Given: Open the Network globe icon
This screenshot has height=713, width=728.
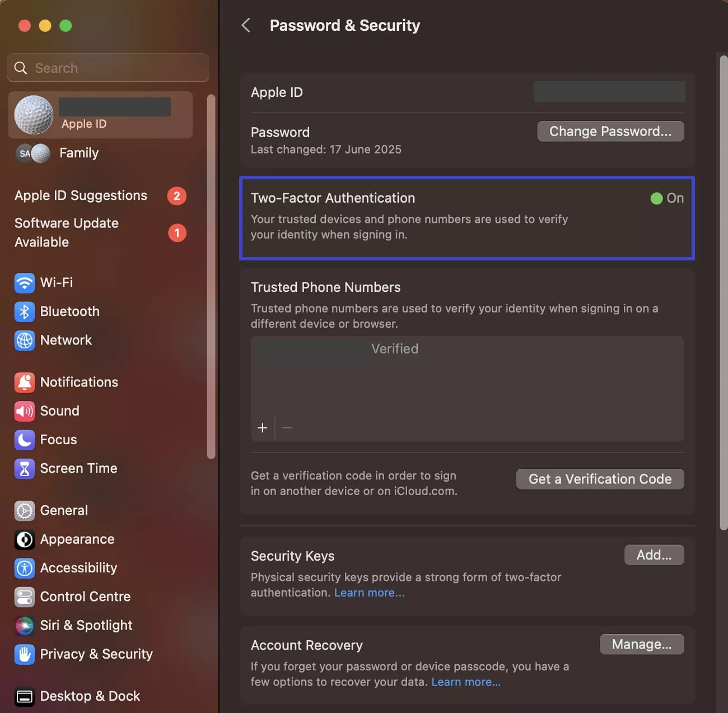Looking at the screenshot, I should tap(24, 341).
